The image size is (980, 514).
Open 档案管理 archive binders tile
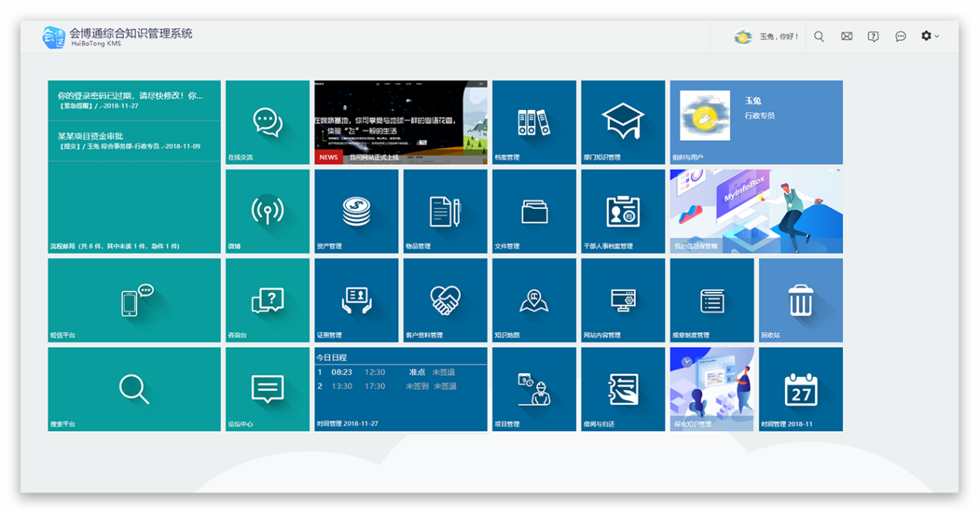[x=533, y=122]
